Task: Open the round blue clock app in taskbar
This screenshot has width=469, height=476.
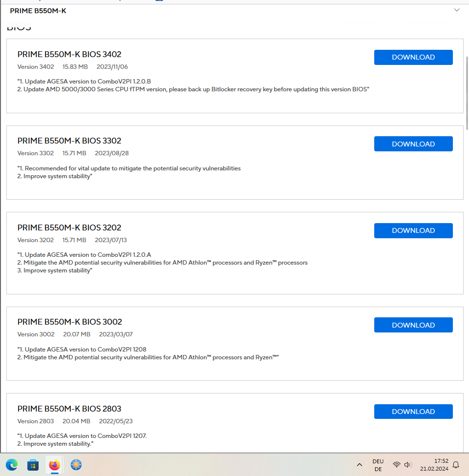Action: (x=76, y=465)
